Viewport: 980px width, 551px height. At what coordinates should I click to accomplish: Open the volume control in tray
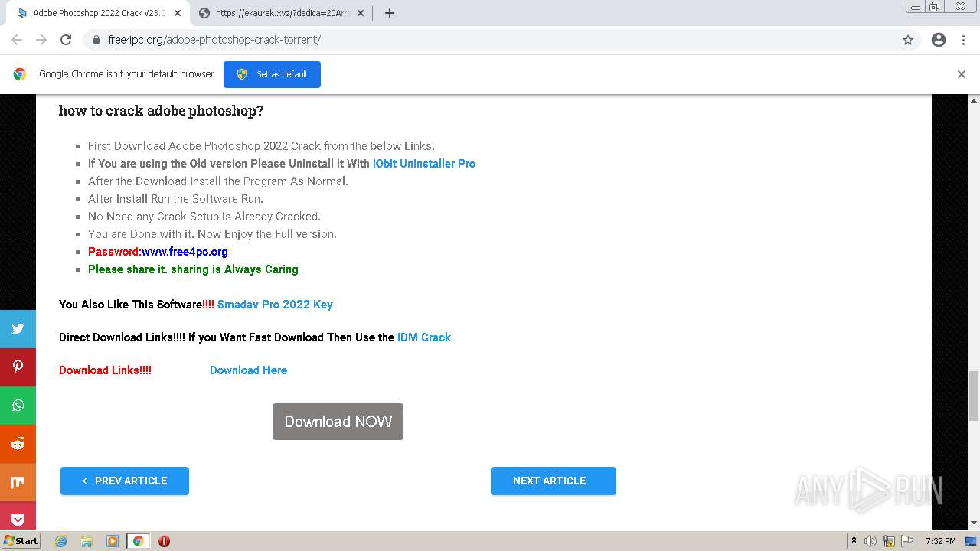[x=871, y=541]
